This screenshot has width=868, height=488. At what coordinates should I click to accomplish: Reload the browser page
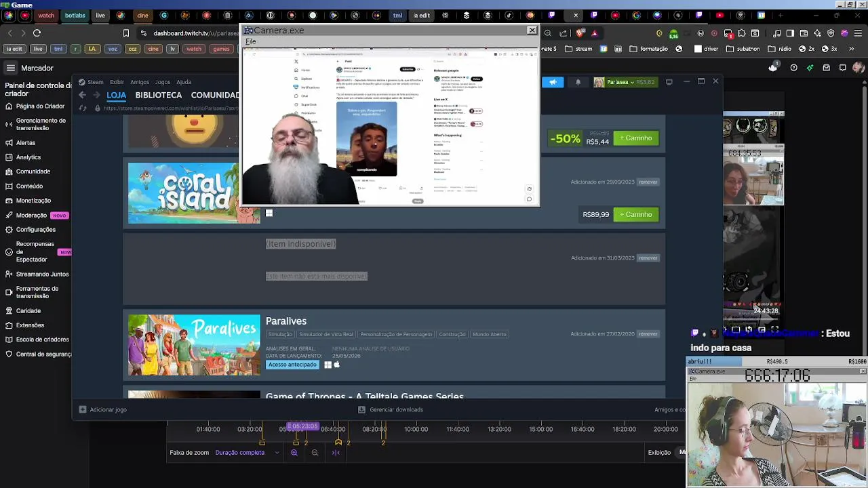37,33
